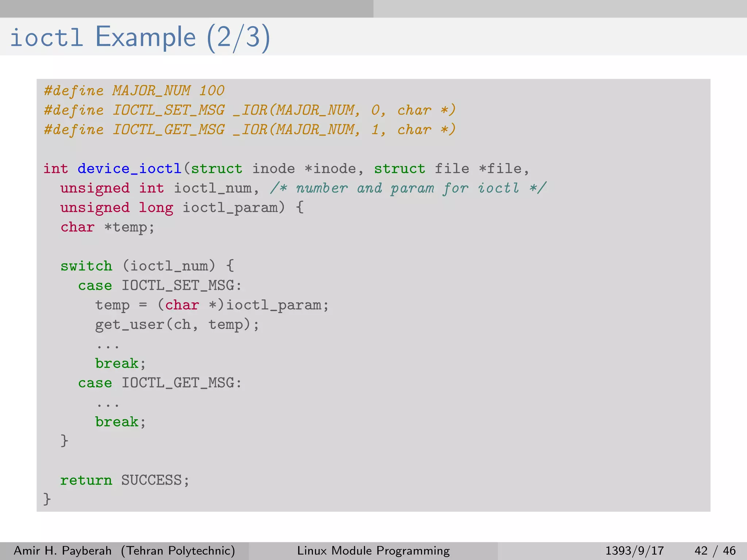Click the footer title "Linux Module Programming"
The height and width of the screenshot is (560, 747).
coord(373,551)
